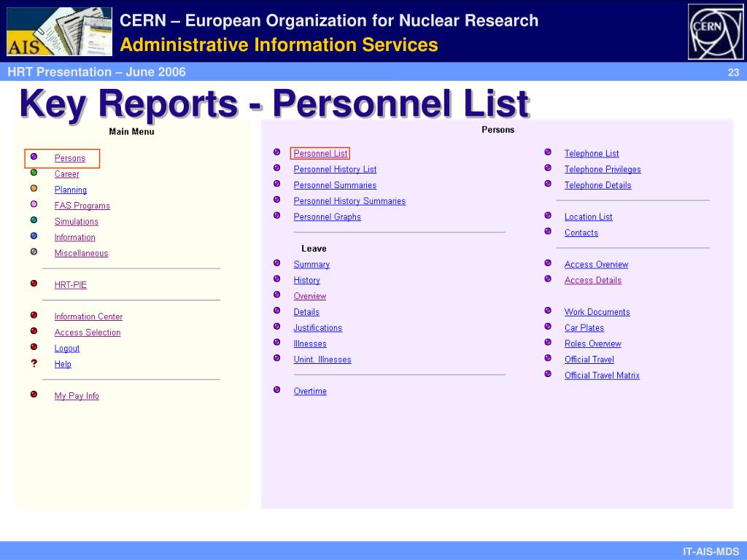Open the Contacts link
The height and width of the screenshot is (560, 747).
pos(581,233)
